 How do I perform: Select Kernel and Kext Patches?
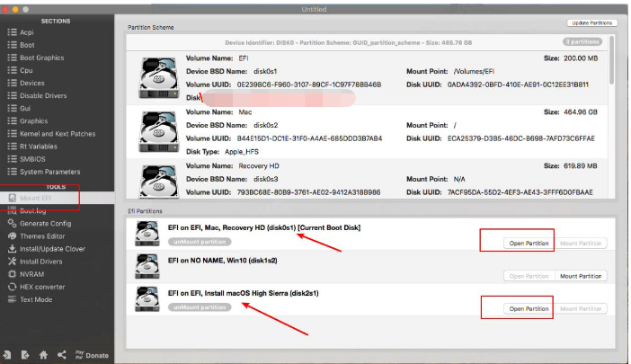[x=58, y=134]
